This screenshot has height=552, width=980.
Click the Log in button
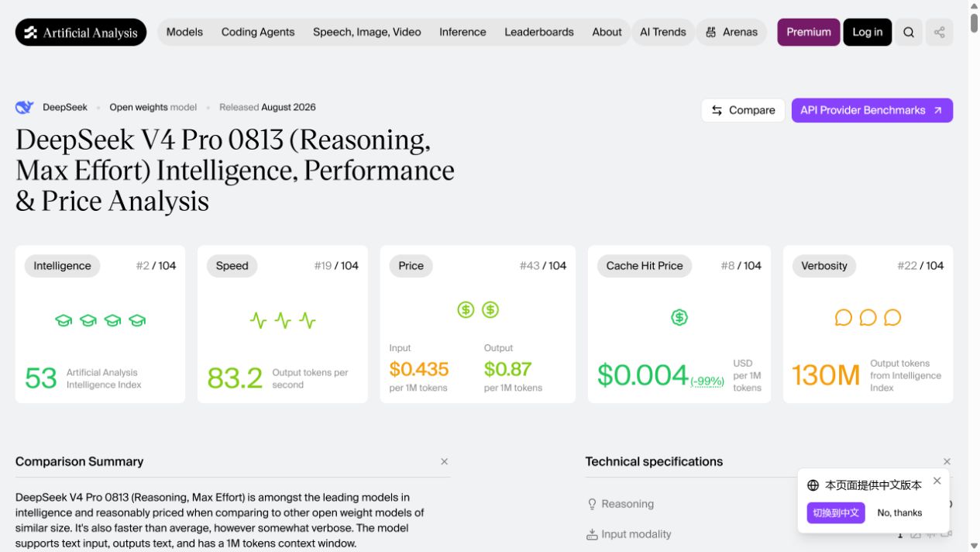[x=868, y=33]
